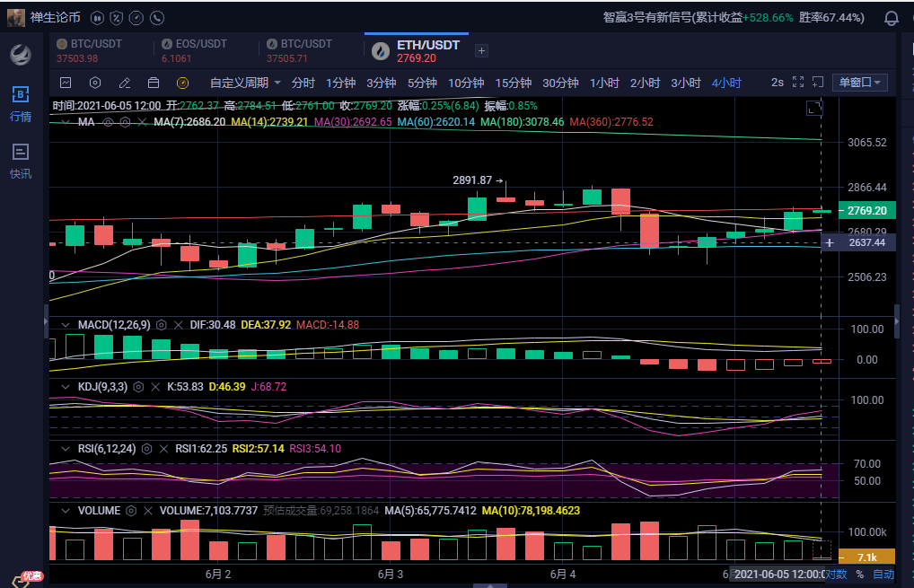This screenshot has width=914, height=588.
Task: Click the crosshair plus marker at 2637.44
Action: click(x=830, y=242)
